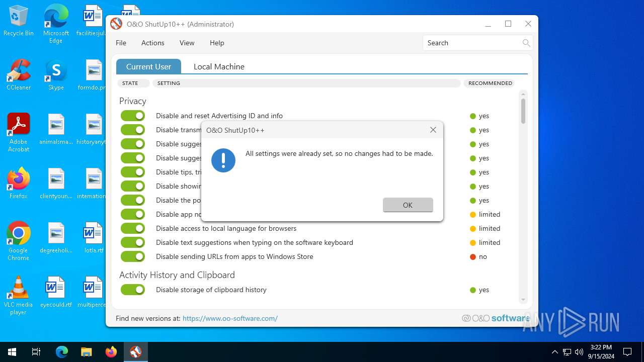Toggle 'Disable sending URLs from apps to Windows Store'

click(133, 256)
